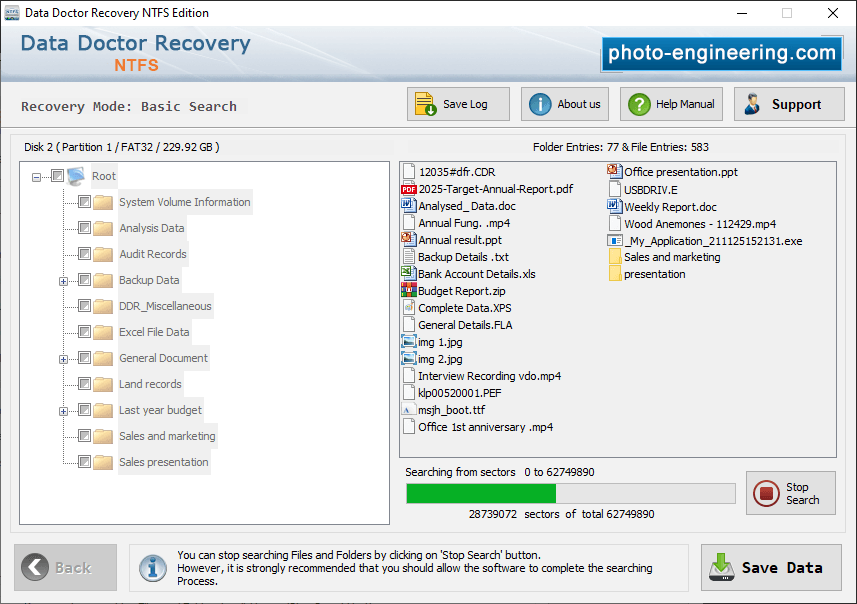Check the Backup Data checkbox
Viewport: 857px width, 604px height.
click(x=84, y=280)
